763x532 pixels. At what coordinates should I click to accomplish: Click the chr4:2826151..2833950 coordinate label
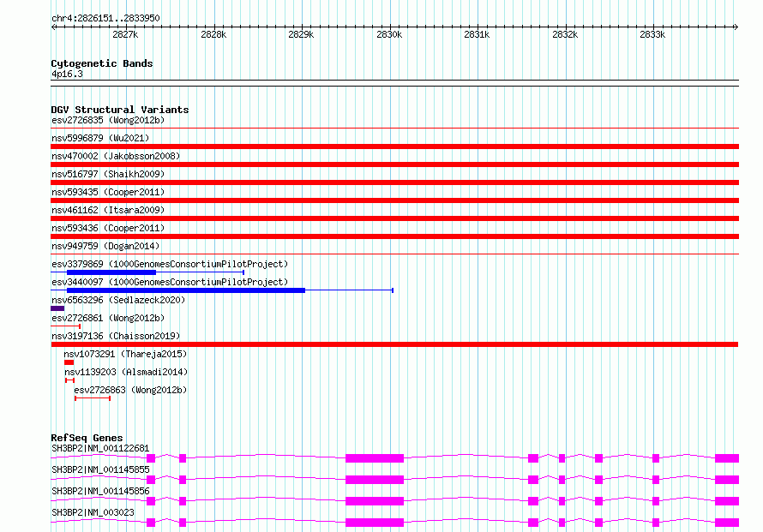[105, 18]
